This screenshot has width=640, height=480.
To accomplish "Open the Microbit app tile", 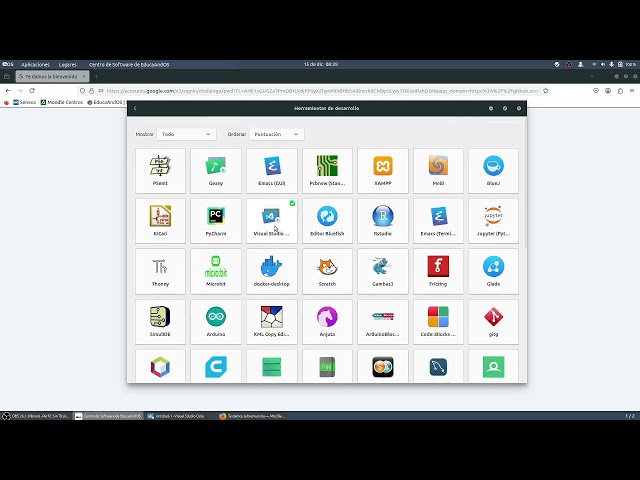I will [x=216, y=271].
